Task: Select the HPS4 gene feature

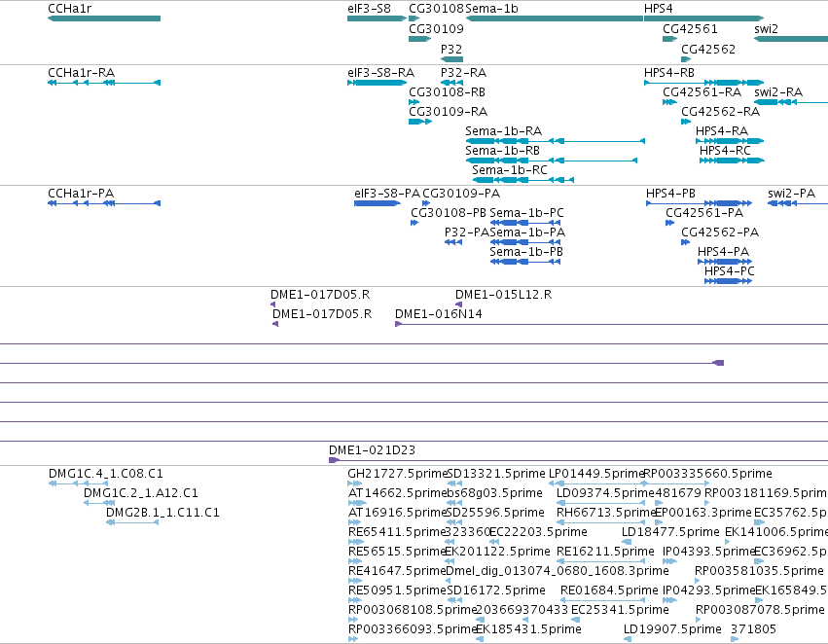Action: [703, 18]
